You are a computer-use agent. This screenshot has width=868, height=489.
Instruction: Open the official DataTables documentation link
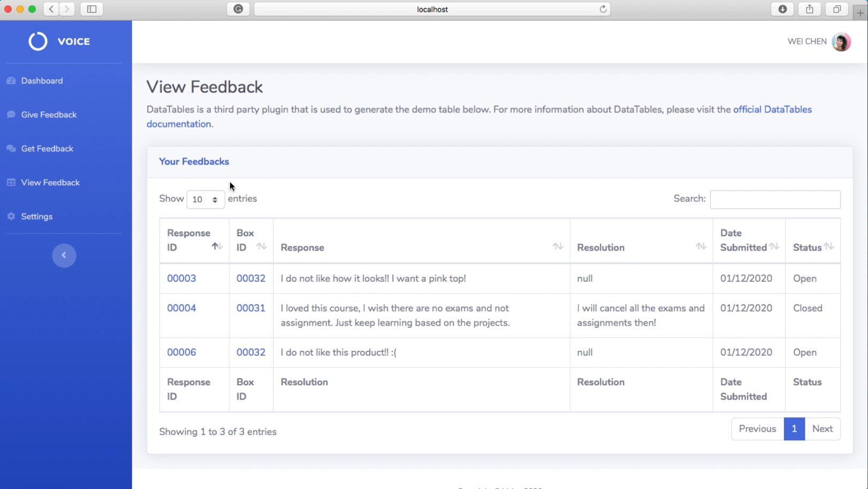[x=479, y=117]
